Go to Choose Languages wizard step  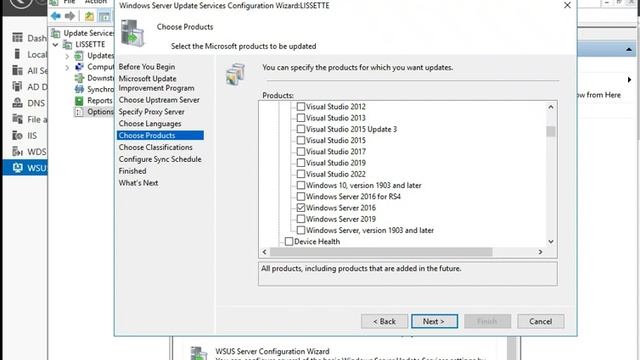150,124
